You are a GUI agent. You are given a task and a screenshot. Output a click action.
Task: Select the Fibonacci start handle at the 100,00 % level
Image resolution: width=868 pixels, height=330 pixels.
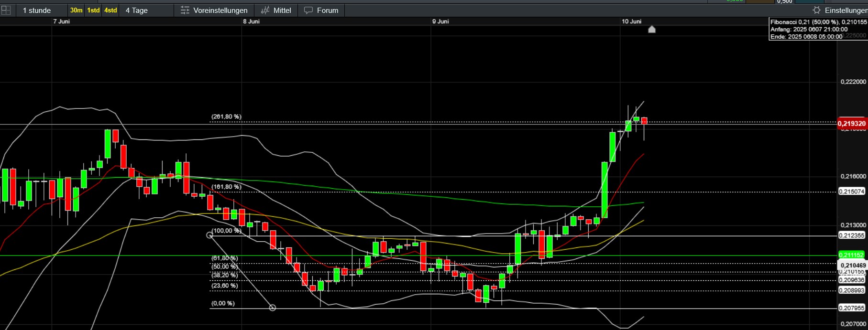tap(209, 235)
